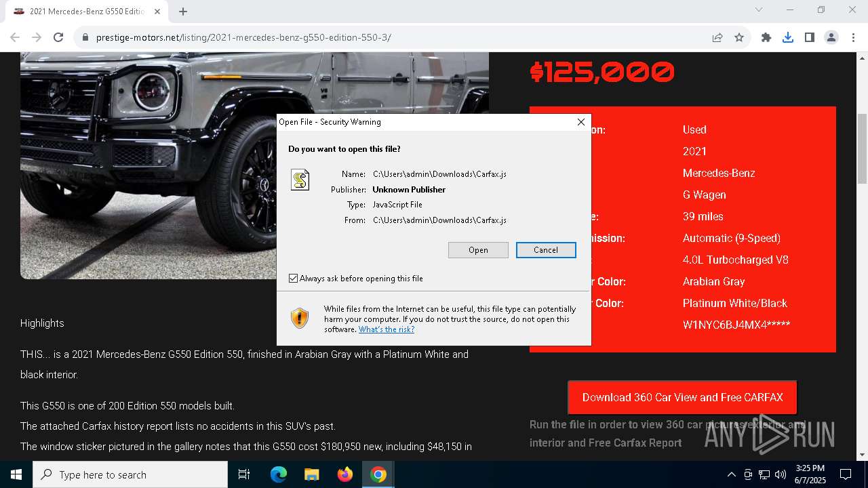Click the Platinum White/Black value
This screenshot has height=488, width=868.
[x=735, y=303]
